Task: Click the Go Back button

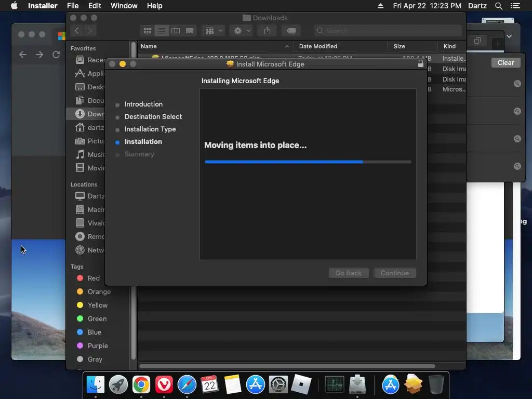Action: (349, 273)
